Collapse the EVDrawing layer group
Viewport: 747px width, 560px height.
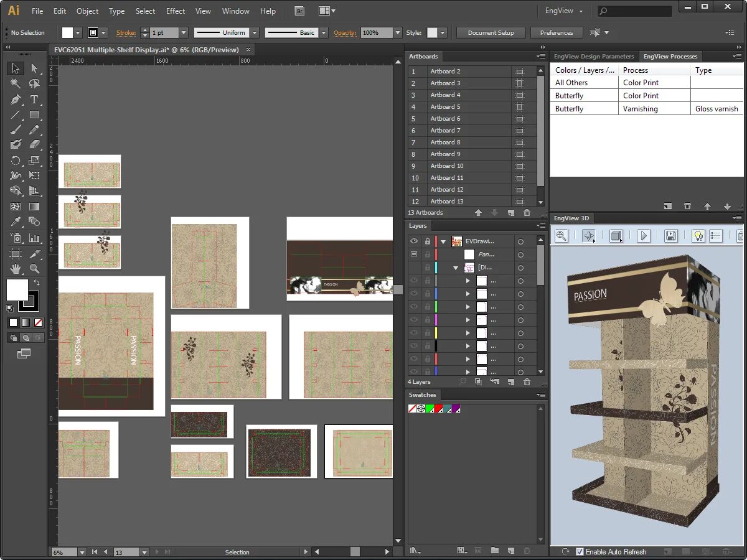pos(443,241)
